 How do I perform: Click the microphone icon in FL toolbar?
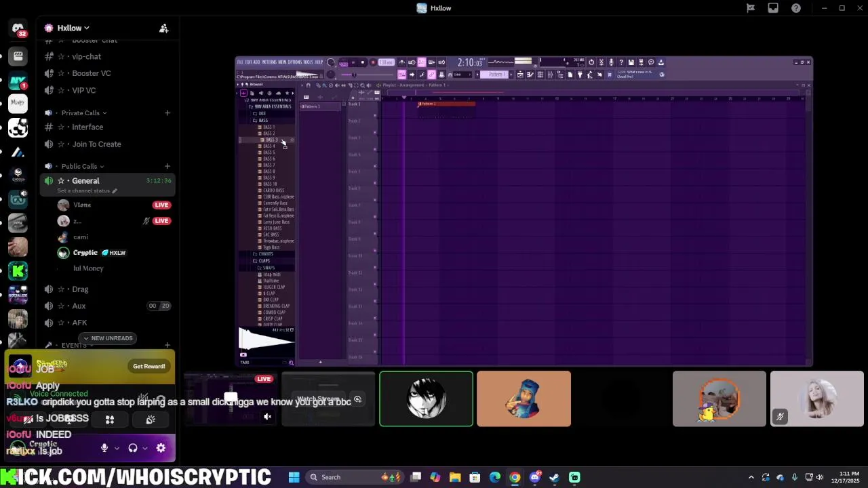click(x=611, y=62)
